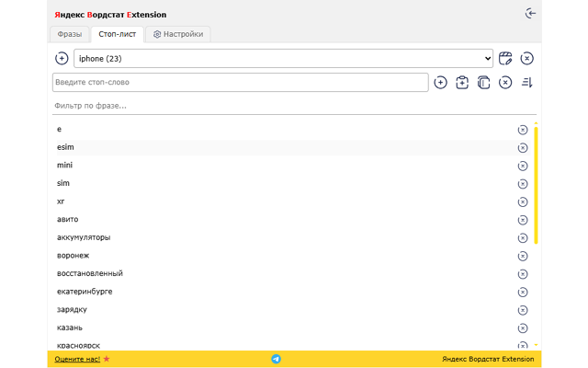Remove stop-word 'mini'
The height and width of the screenshot is (368, 588).
(523, 166)
